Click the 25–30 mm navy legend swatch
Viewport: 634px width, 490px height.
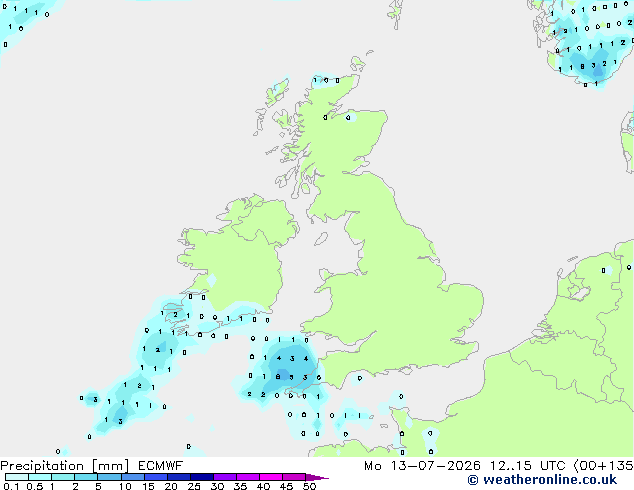pyautogui.click(x=202, y=477)
